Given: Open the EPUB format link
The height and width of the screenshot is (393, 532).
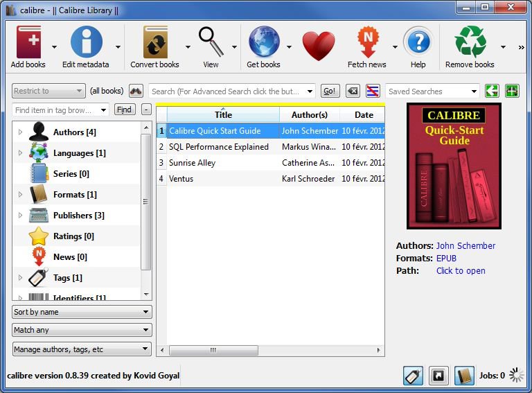Looking at the screenshot, I should [446, 259].
